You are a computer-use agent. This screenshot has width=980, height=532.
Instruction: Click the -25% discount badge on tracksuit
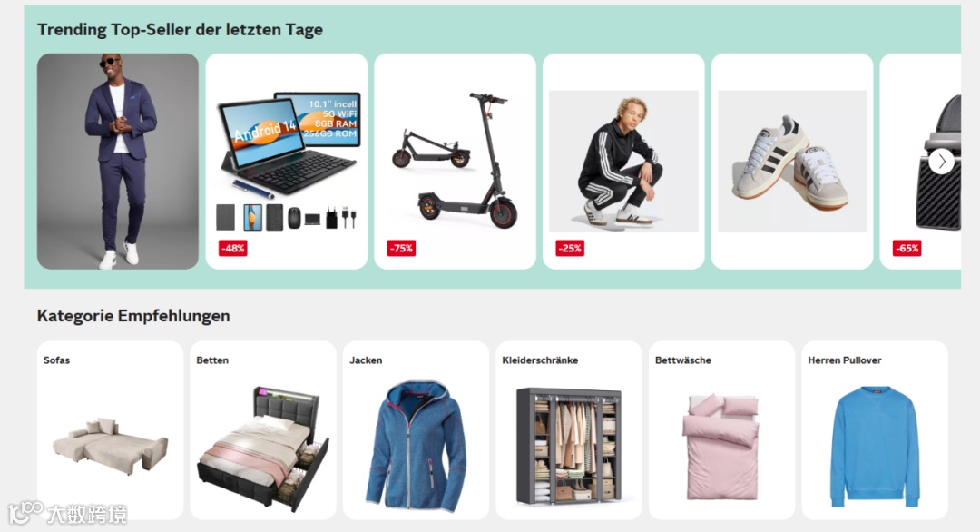point(570,248)
